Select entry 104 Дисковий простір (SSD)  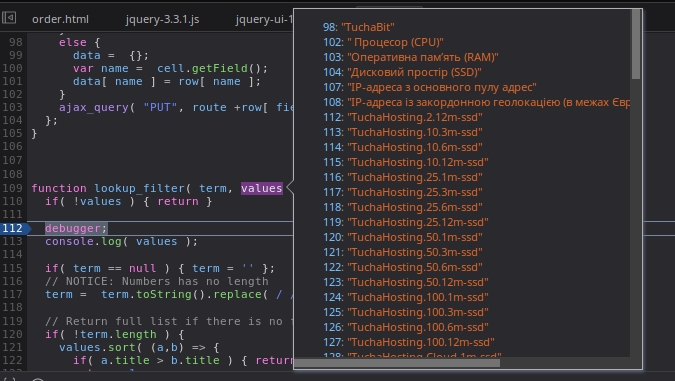tap(402, 72)
